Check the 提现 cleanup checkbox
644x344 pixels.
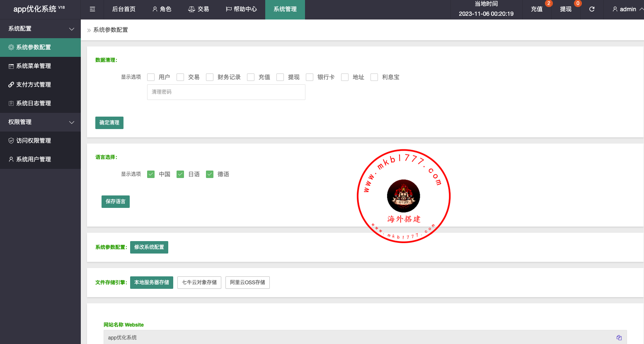[280, 77]
